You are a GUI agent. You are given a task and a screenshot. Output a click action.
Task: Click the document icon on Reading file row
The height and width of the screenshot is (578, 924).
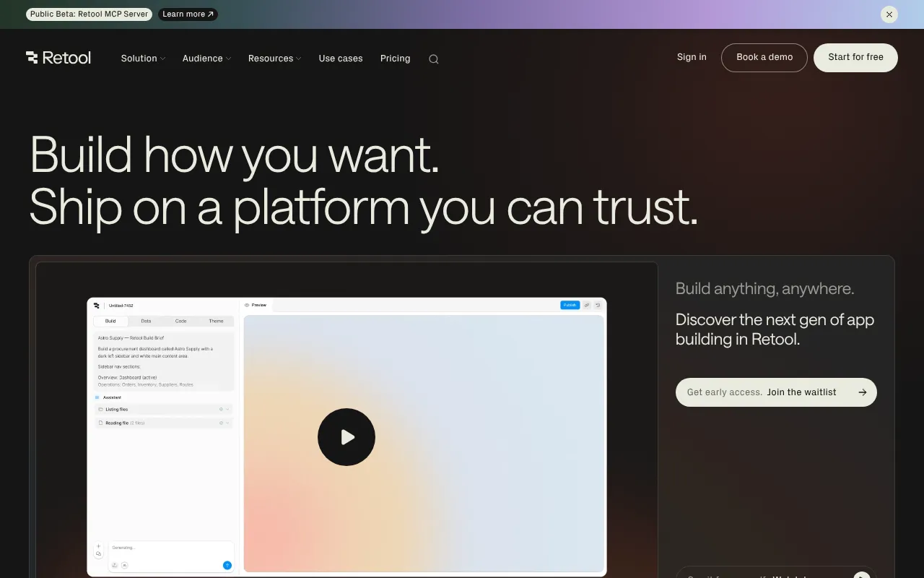(101, 423)
